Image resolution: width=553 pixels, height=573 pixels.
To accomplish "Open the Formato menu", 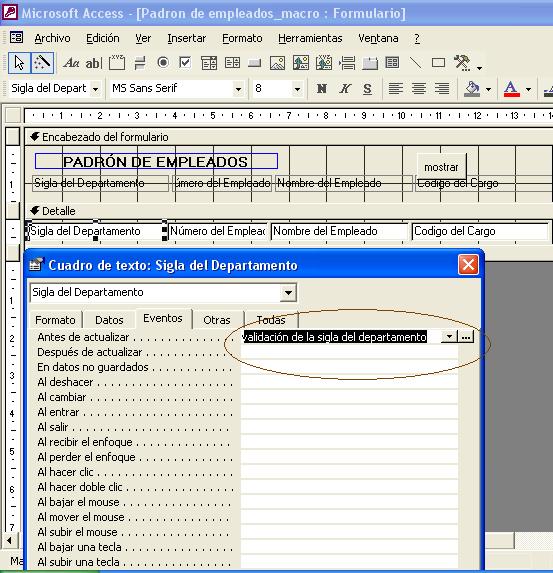I will coord(242,38).
